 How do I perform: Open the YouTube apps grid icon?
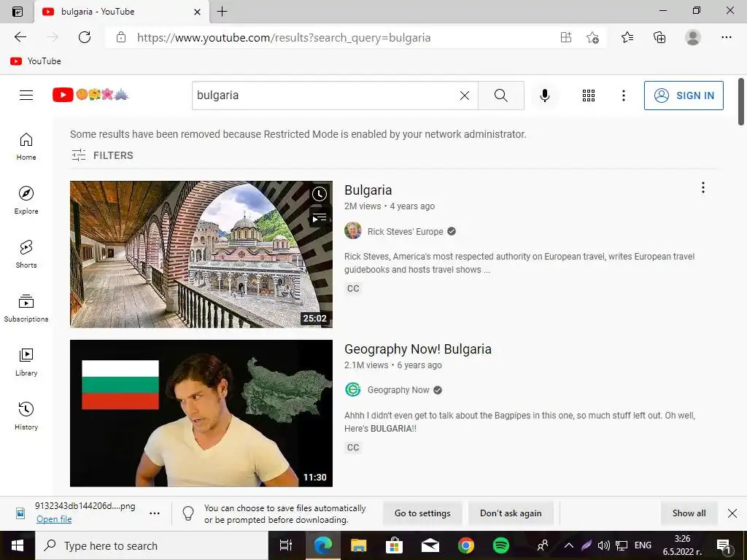click(589, 96)
